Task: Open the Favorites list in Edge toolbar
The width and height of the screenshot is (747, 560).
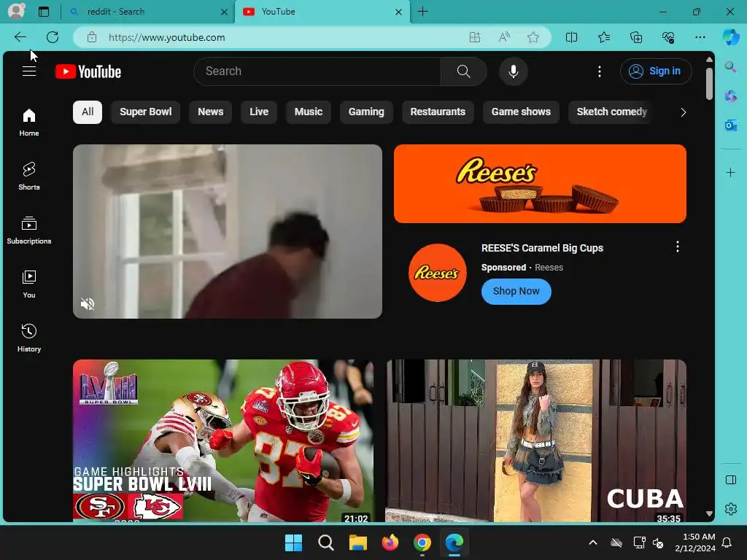Action: [603, 37]
